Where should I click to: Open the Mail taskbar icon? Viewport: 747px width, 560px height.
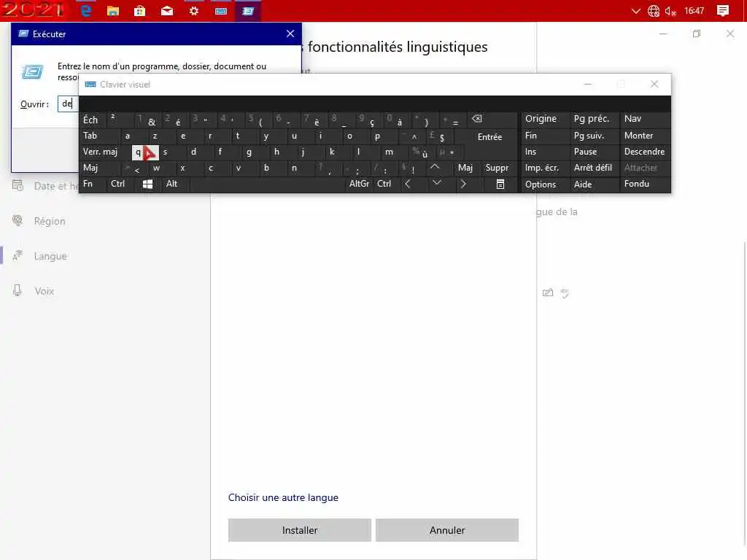[x=167, y=11]
